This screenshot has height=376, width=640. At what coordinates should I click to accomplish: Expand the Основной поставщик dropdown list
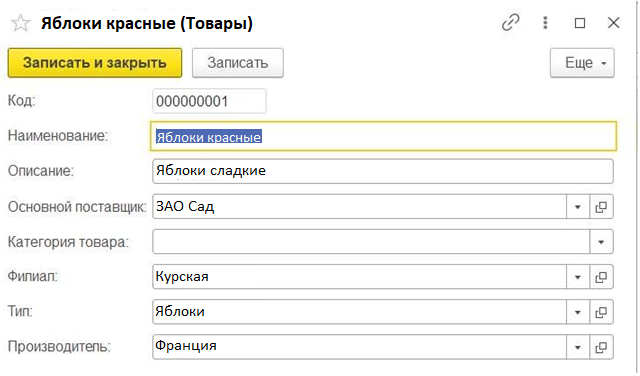point(578,207)
